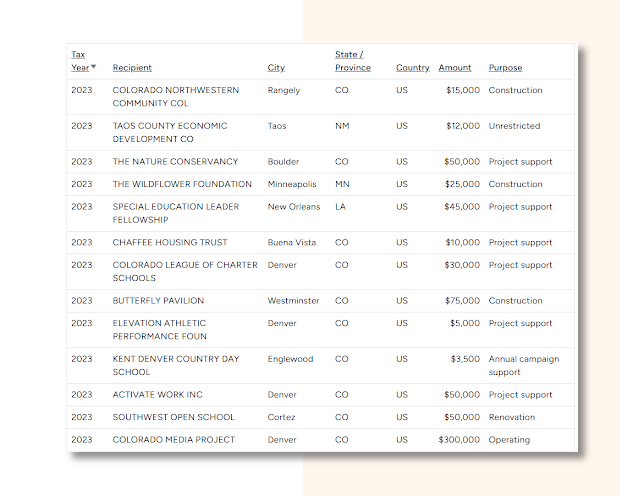Sort by Tax Year column header

[81, 61]
